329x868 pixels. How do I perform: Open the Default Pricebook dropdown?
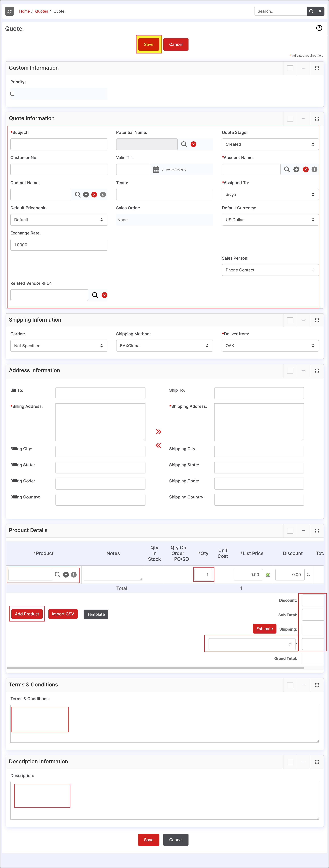pyautogui.click(x=59, y=220)
